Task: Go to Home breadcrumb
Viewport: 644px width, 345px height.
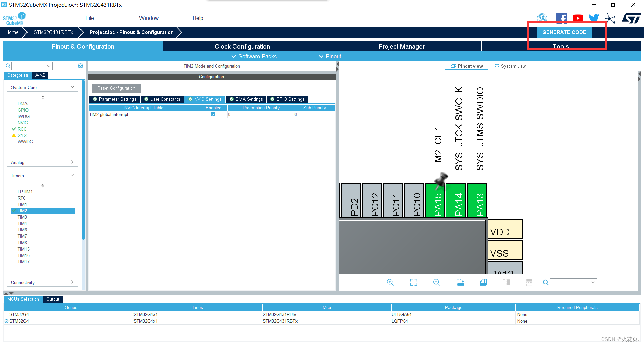Action: click(x=12, y=32)
